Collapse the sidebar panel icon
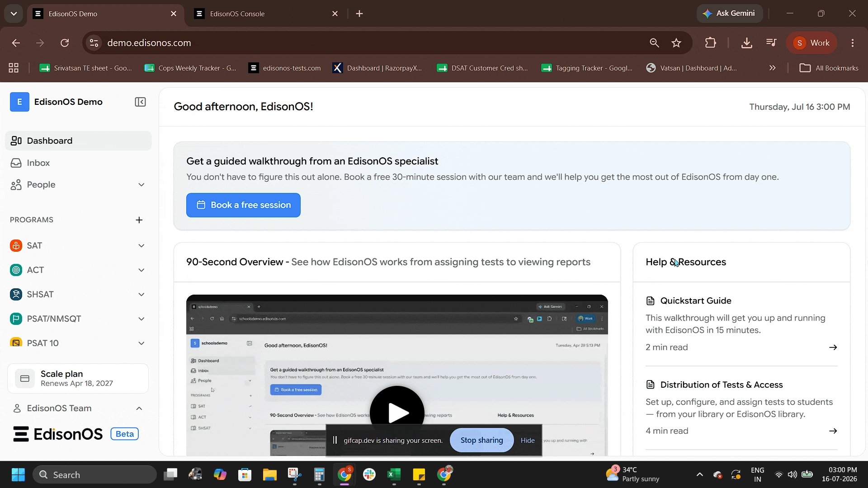Viewport: 868px width, 488px height. [x=140, y=102]
